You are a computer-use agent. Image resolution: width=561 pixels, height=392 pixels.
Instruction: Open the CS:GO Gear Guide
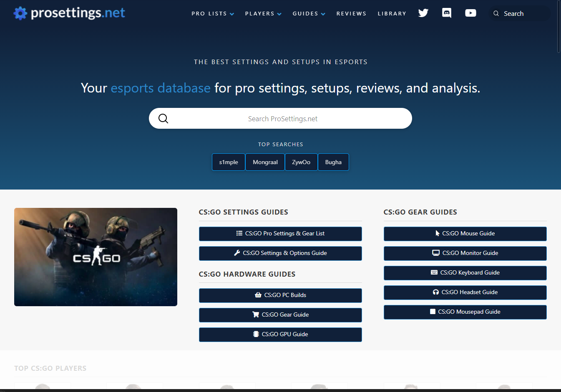tap(280, 315)
